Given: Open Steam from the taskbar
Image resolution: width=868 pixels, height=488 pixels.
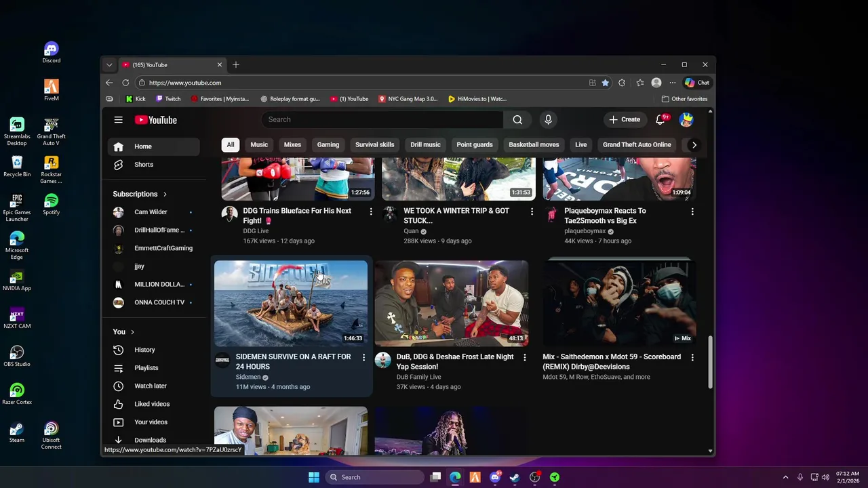Looking at the screenshot, I should coord(515,477).
